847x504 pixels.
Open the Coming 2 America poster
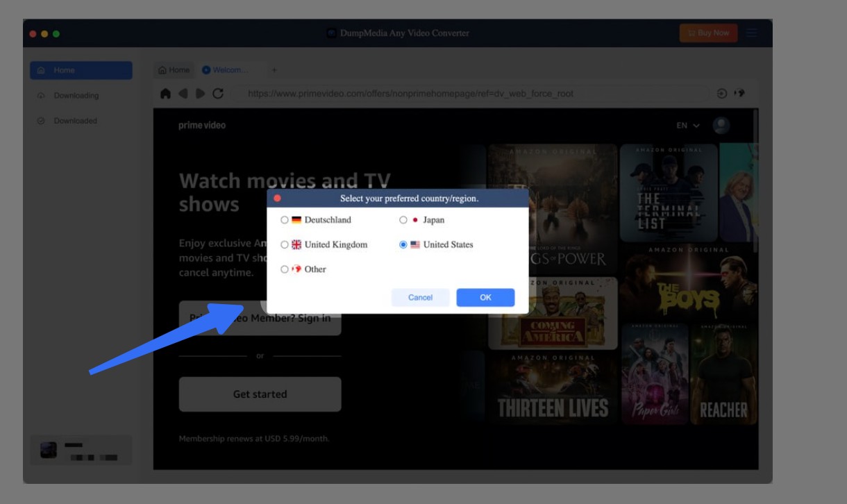pyautogui.click(x=553, y=313)
